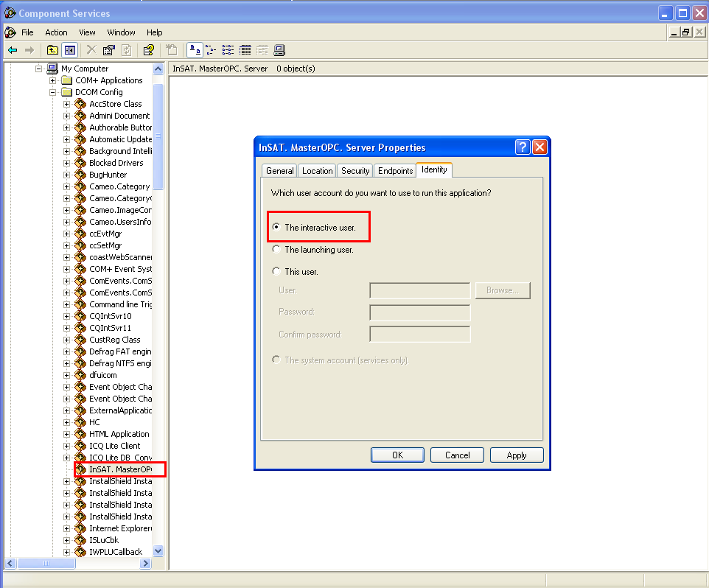Screen dimensions: 709x588
Task: Expand the ISLuCbk node
Action: 67,541
